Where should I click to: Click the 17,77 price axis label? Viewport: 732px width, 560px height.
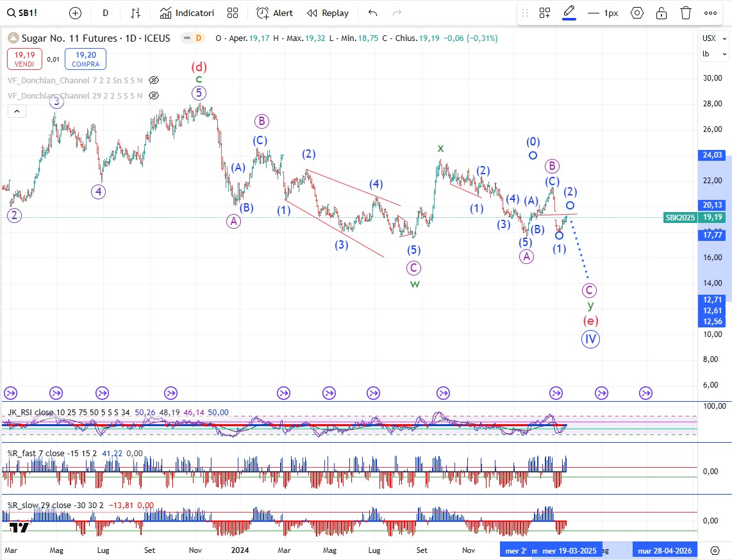[712, 235]
